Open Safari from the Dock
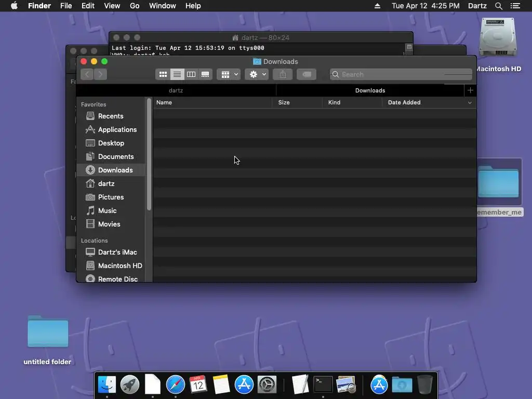The width and height of the screenshot is (532, 399). [x=176, y=385]
